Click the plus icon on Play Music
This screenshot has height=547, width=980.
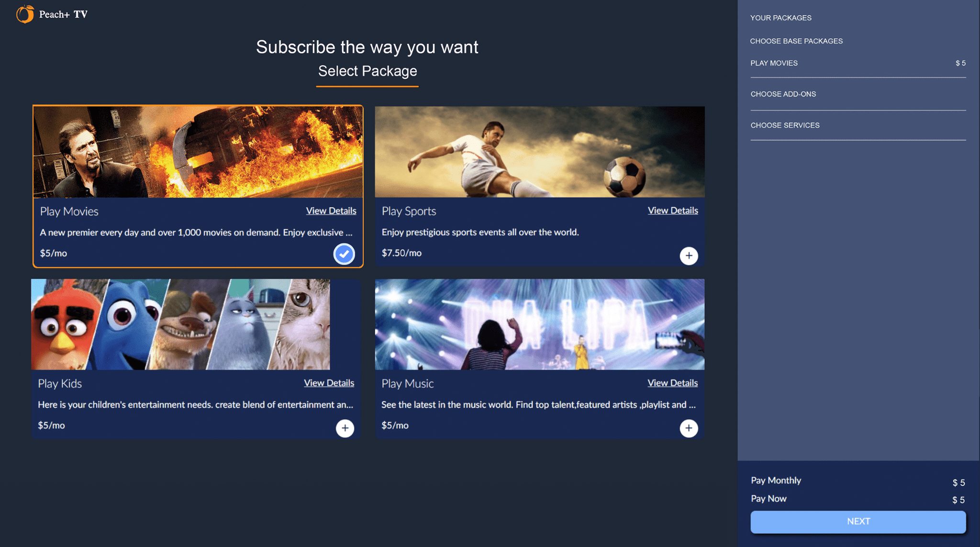(689, 428)
